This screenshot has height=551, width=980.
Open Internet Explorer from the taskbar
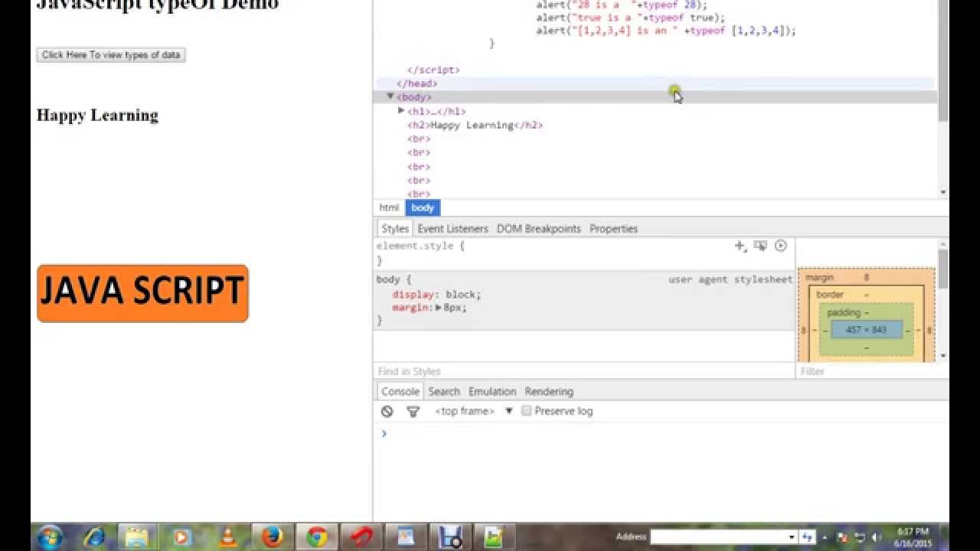[x=95, y=536]
